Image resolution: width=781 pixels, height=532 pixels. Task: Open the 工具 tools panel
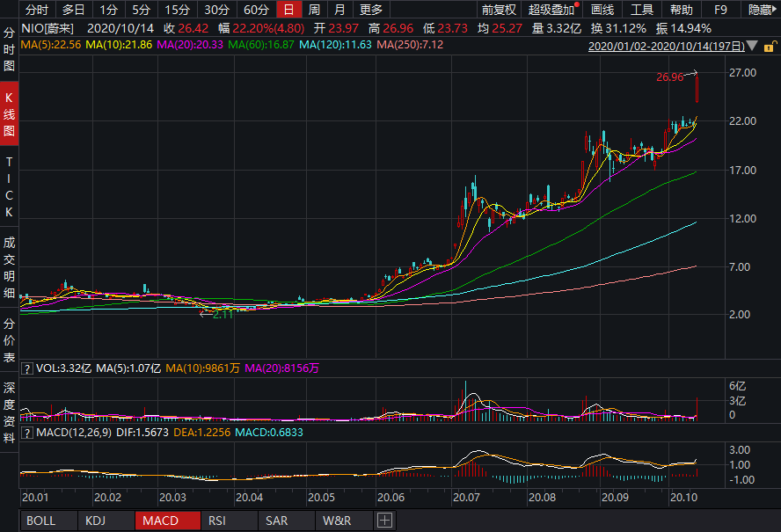[644, 10]
